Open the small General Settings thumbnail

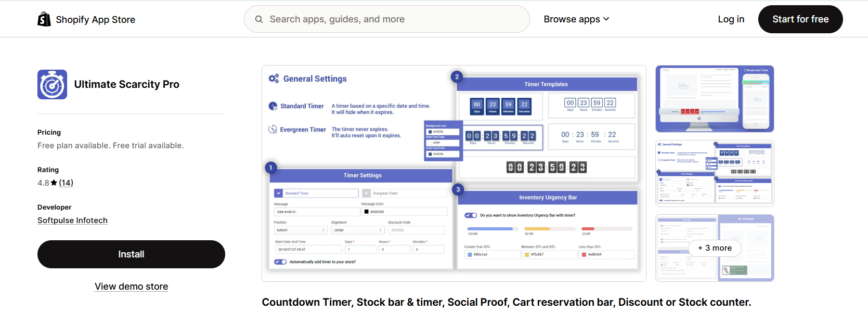pos(715,173)
